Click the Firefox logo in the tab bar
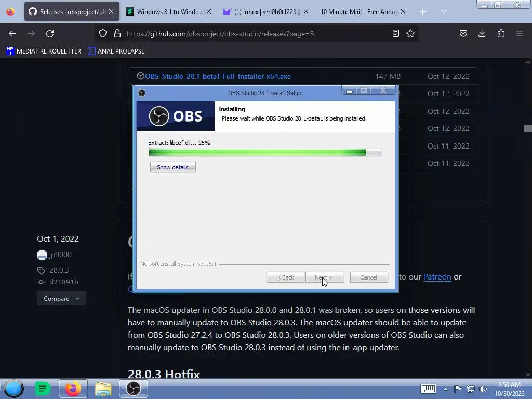Image resolution: width=532 pixels, height=399 pixels. point(10,12)
